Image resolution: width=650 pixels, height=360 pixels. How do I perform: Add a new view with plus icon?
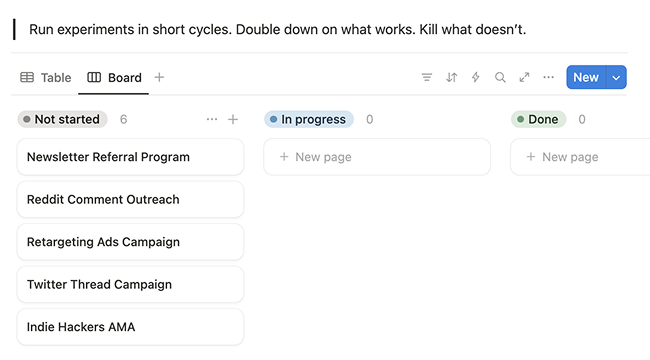tap(159, 77)
